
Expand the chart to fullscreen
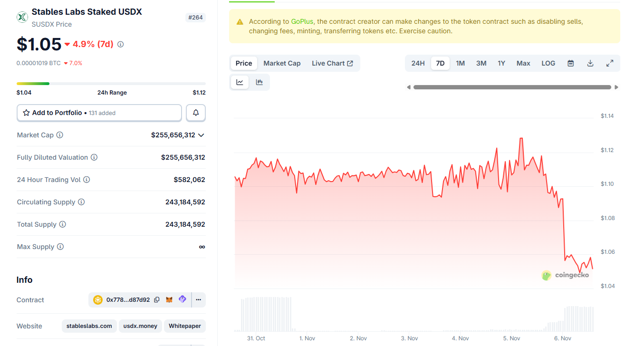[x=610, y=63]
